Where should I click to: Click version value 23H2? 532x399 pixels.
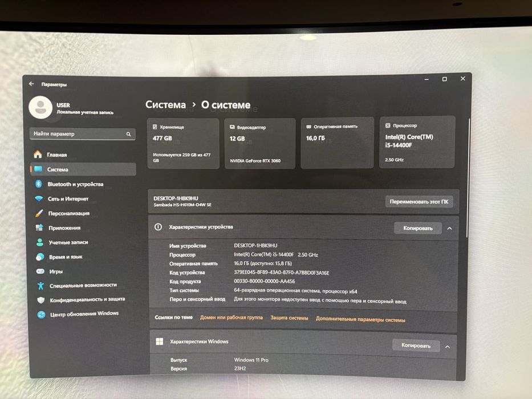240,368
